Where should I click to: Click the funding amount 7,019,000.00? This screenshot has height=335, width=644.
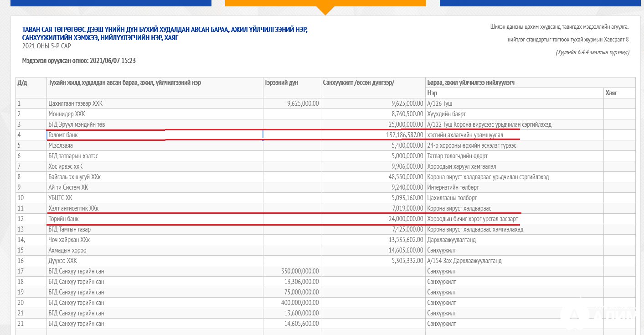(407, 208)
